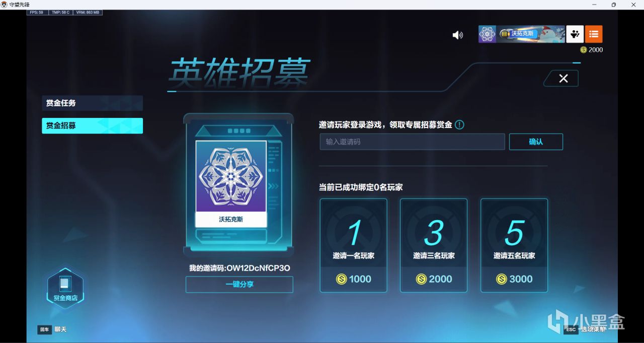Click the social friends icon

(x=575, y=34)
